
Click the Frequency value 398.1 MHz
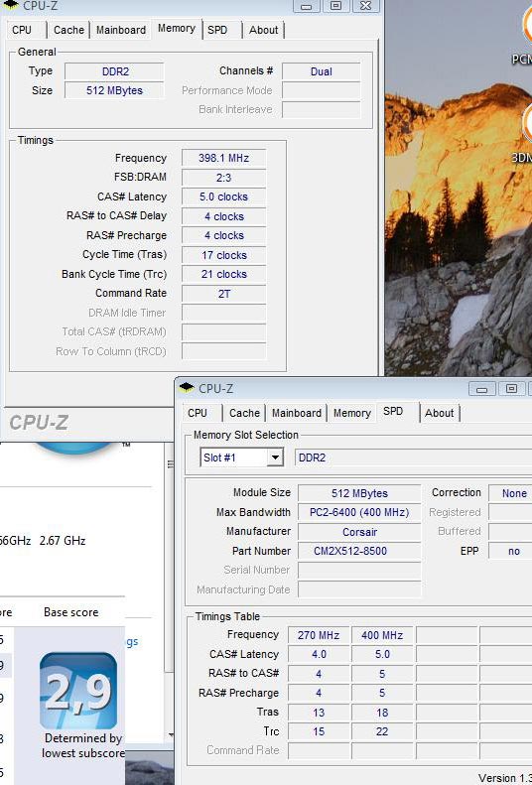(223, 158)
